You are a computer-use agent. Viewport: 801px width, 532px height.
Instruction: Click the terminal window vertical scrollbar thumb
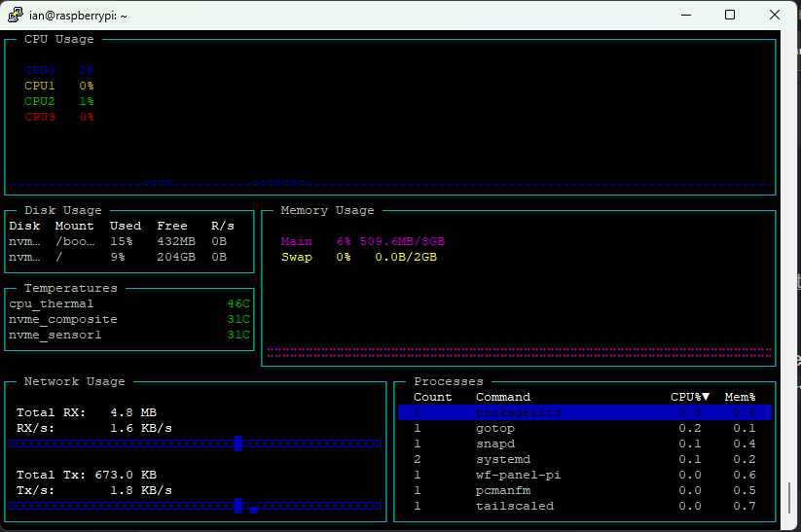[x=789, y=498]
